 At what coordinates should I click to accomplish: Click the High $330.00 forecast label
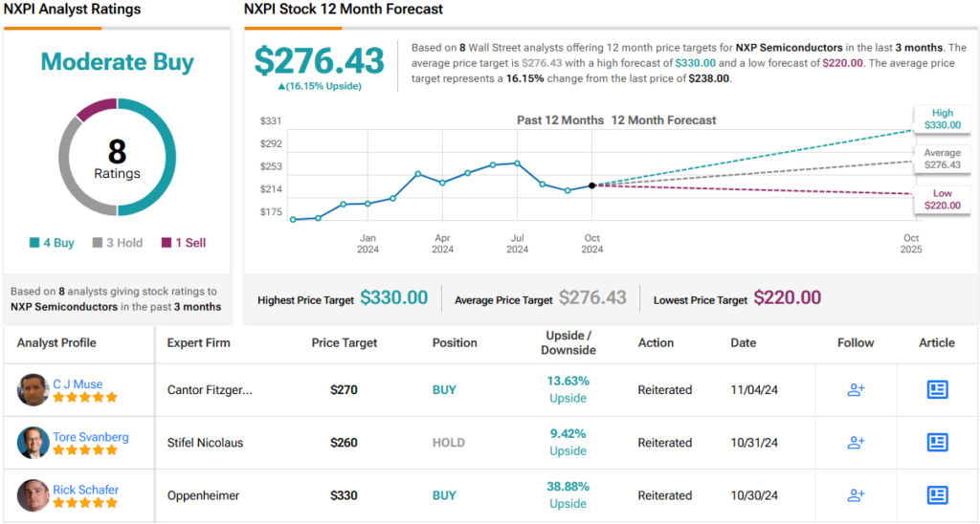(943, 119)
